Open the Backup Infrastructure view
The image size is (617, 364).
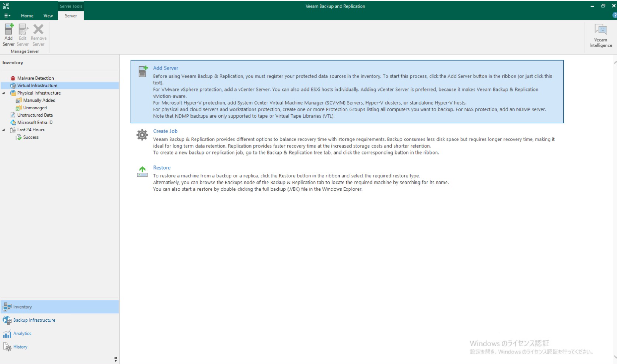(x=59, y=320)
